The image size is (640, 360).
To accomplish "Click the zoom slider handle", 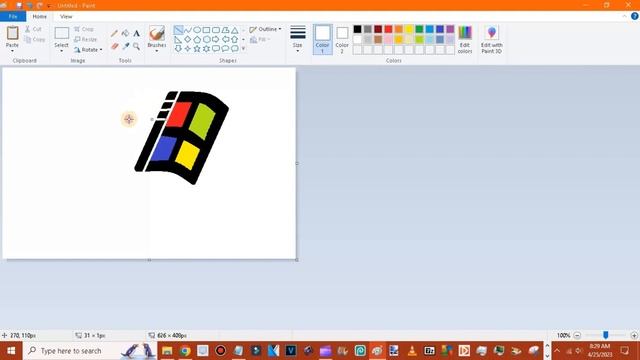I will tap(606, 335).
